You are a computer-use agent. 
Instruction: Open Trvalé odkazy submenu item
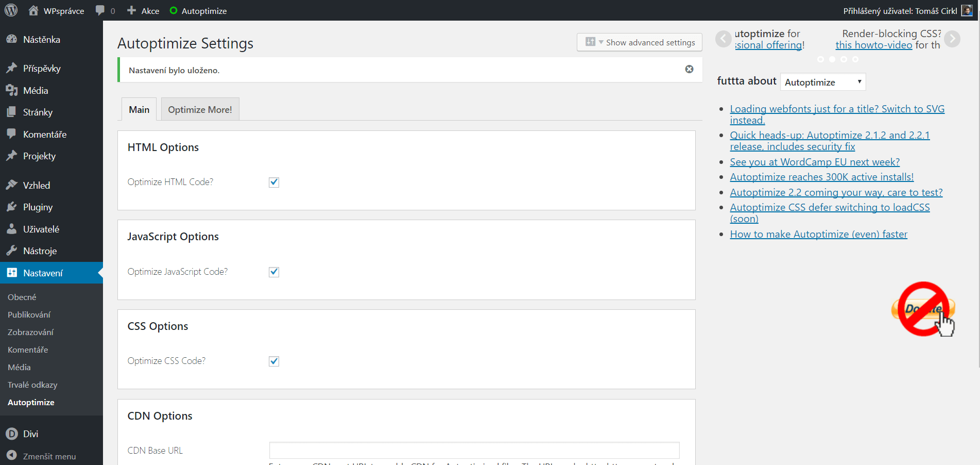click(x=32, y=385)
